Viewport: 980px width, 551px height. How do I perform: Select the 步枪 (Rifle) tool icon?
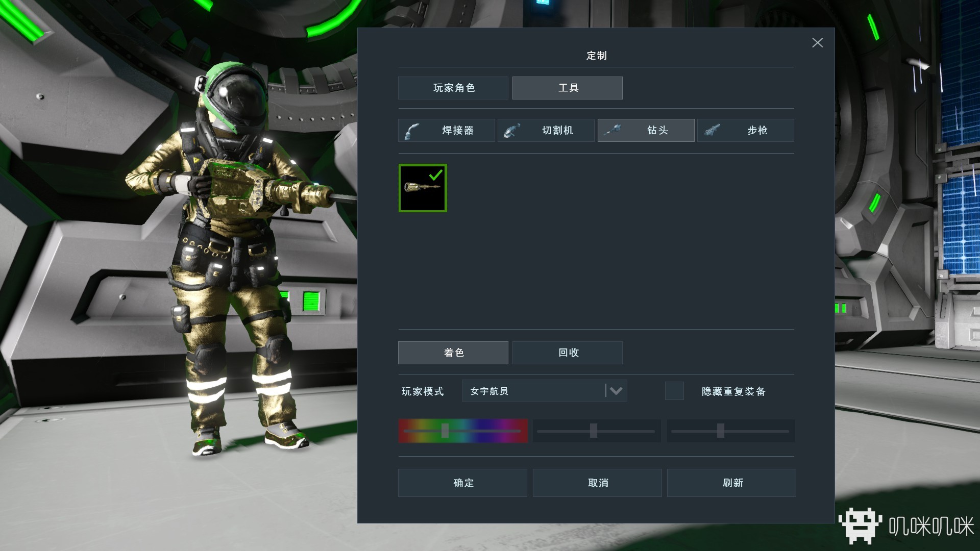coord(716,130)
